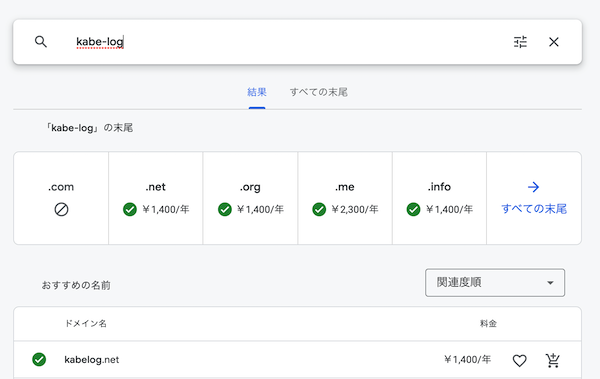This screenshot has width=600, height=379.
Task: Click the 料金 column header
Action: pyautogui.click(x=488, y=323)
